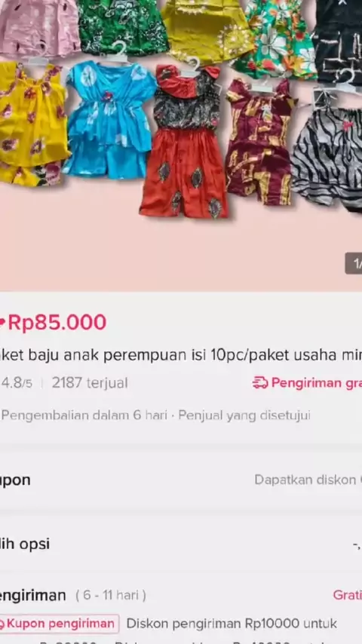
Task: Expand the Pilih opsi row
Action: pos(181,544)
